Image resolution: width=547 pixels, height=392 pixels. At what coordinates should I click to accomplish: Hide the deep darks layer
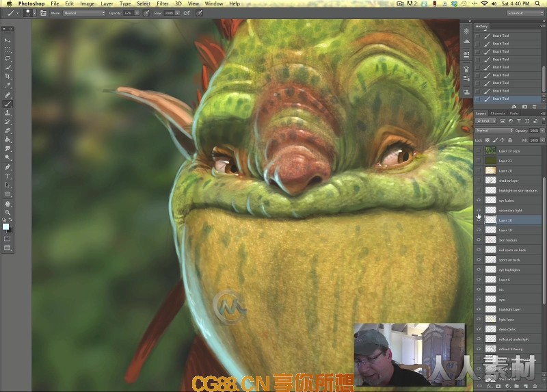tap(479, 329)
